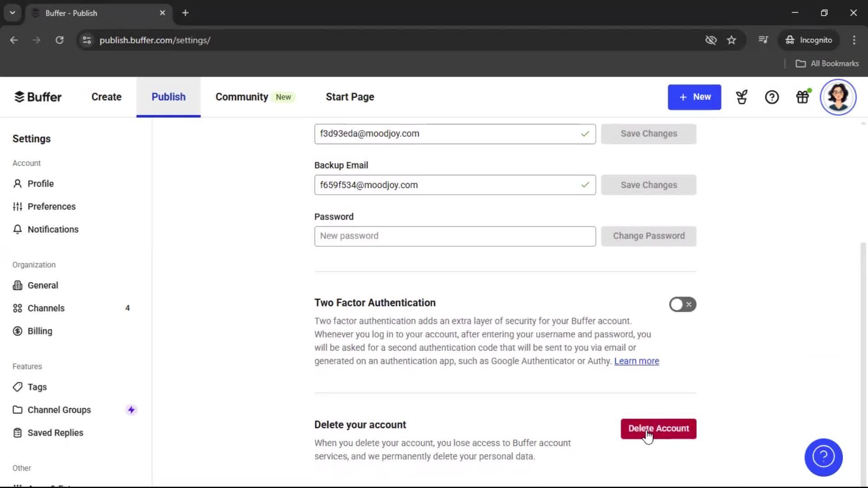The image size is (868, 488).
Task: Select the Notifications bell icon in sidebar
Action: [17, 230]
